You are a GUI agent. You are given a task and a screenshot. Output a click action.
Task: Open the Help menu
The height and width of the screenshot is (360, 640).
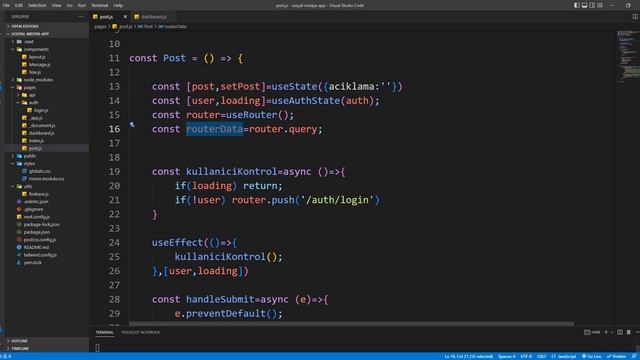point(118,5)
